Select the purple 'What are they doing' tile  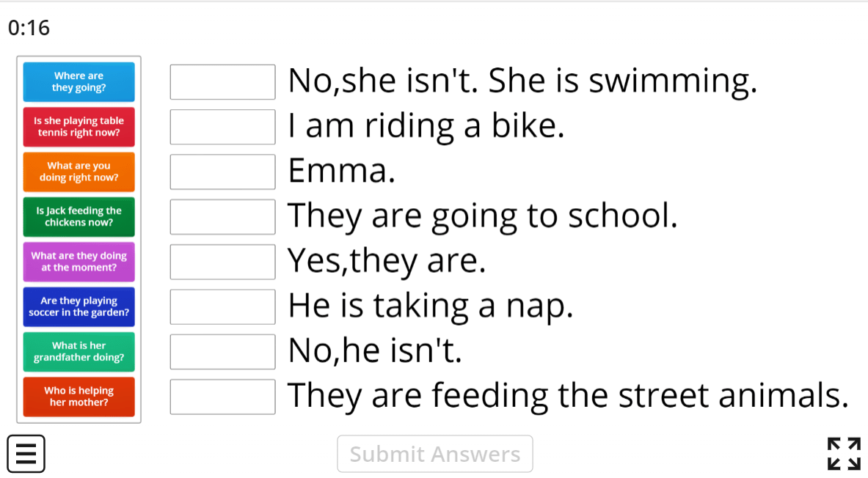(x=79, y=262)
